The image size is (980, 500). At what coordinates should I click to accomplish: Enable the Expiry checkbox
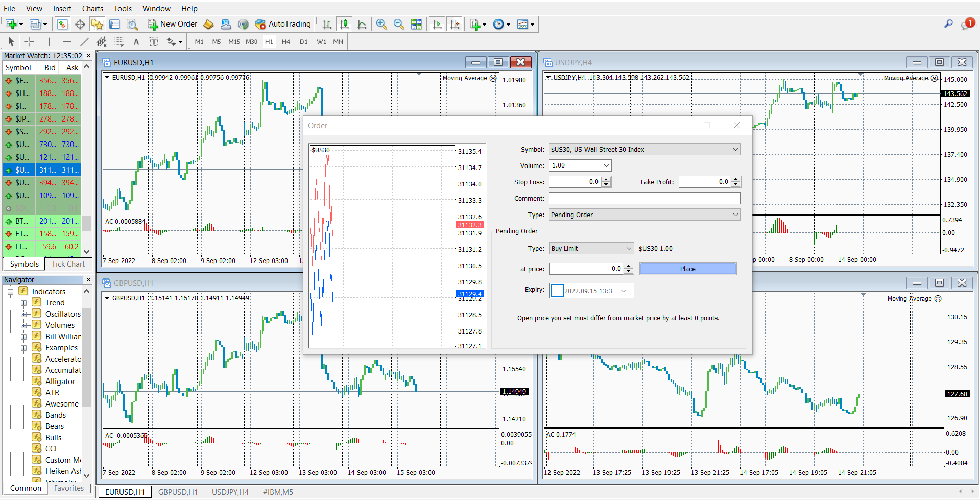(x=557, y=291)
